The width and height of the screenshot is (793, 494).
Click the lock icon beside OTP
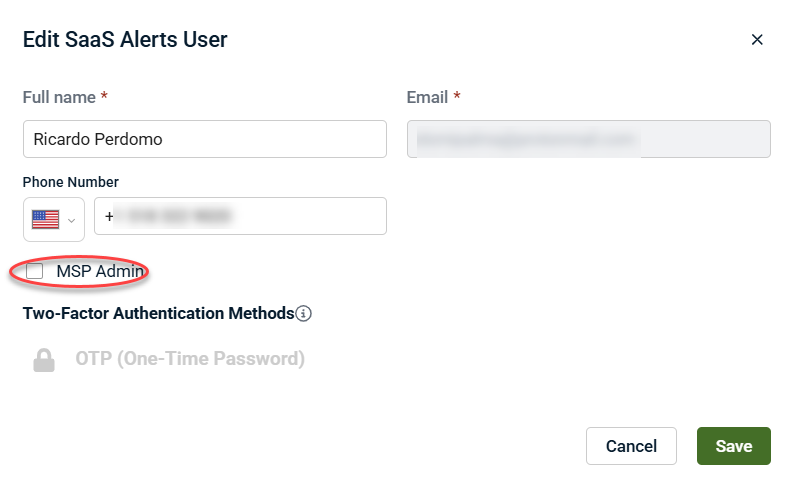[44, 360]
